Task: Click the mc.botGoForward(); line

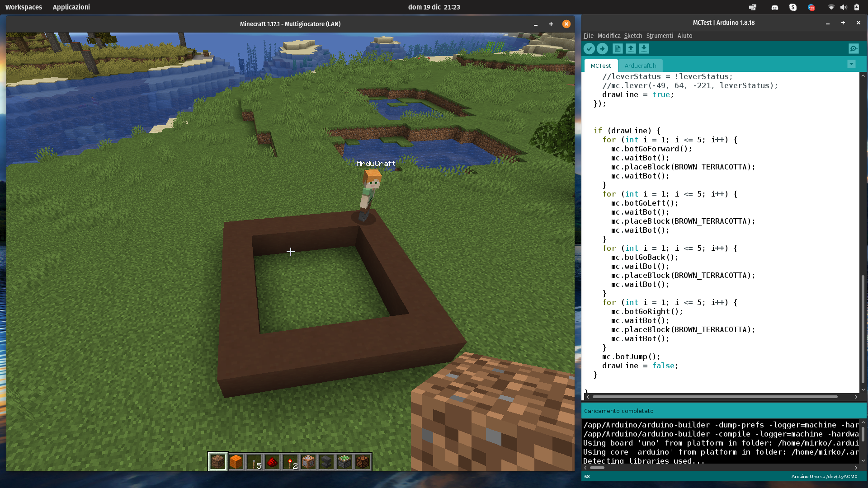Action: [651, 149]
